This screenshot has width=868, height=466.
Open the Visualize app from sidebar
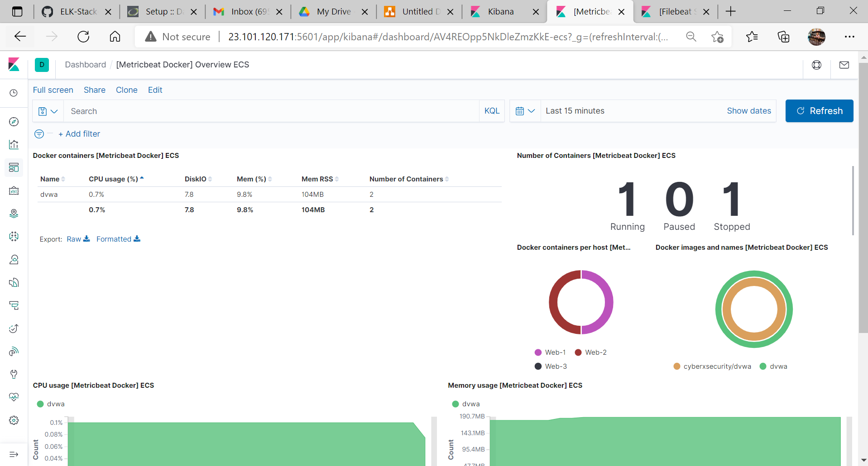pos(14,144)
